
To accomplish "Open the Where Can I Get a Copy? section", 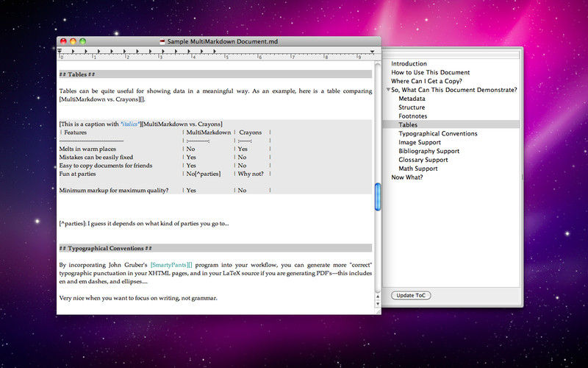I will 426,81.
